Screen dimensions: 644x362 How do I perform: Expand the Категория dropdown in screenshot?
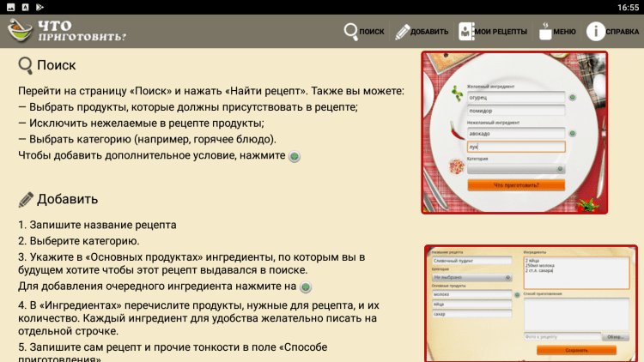[x=516, y=169]
